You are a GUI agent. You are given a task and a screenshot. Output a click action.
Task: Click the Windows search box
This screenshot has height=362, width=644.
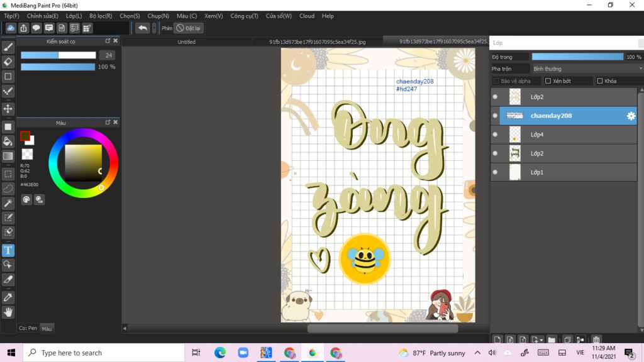(x=104, y=353)
